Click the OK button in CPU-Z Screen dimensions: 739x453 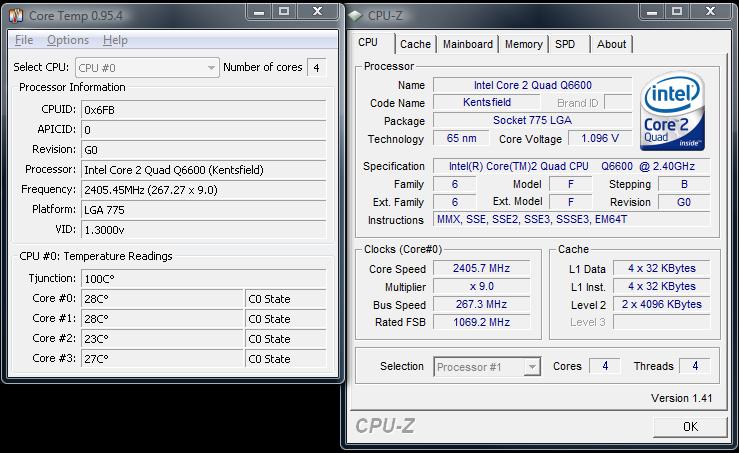[x=690, y=427]
